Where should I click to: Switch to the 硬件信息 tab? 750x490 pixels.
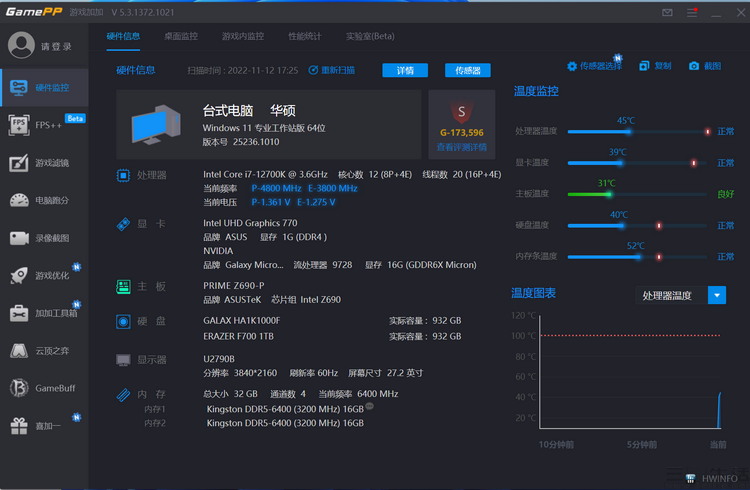point(123,36)
